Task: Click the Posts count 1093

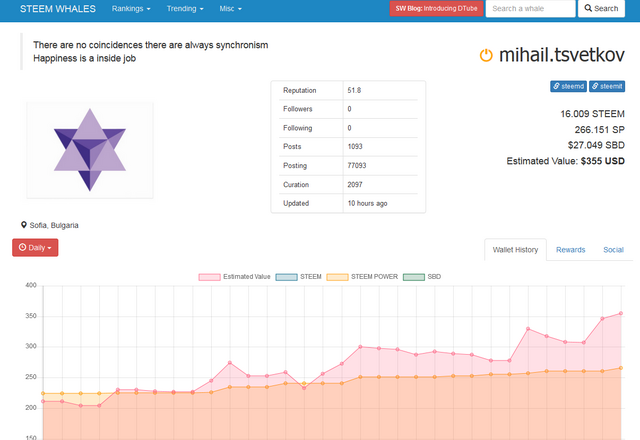Action: pyautogui.click(x=355, y=147)
